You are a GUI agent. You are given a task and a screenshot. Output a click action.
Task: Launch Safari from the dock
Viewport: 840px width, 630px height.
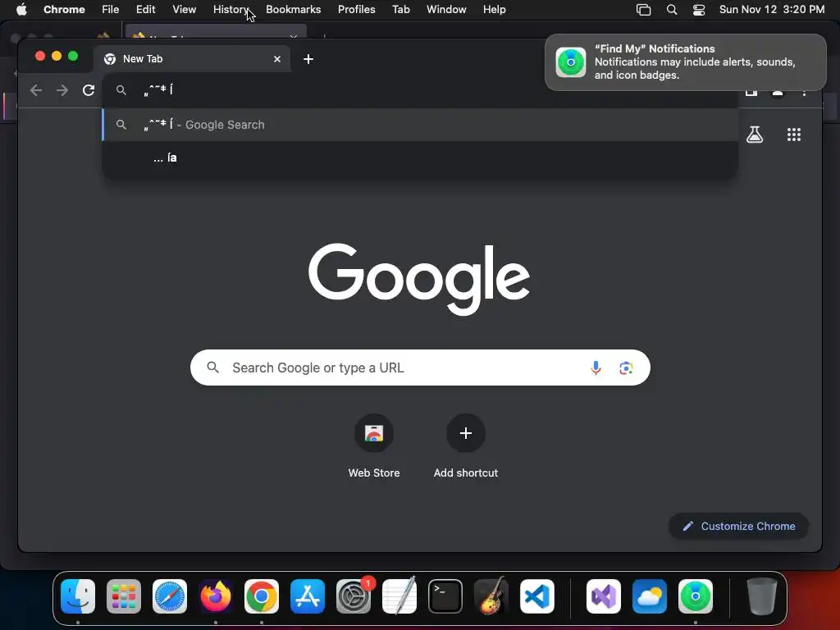(x=170, y=596)
